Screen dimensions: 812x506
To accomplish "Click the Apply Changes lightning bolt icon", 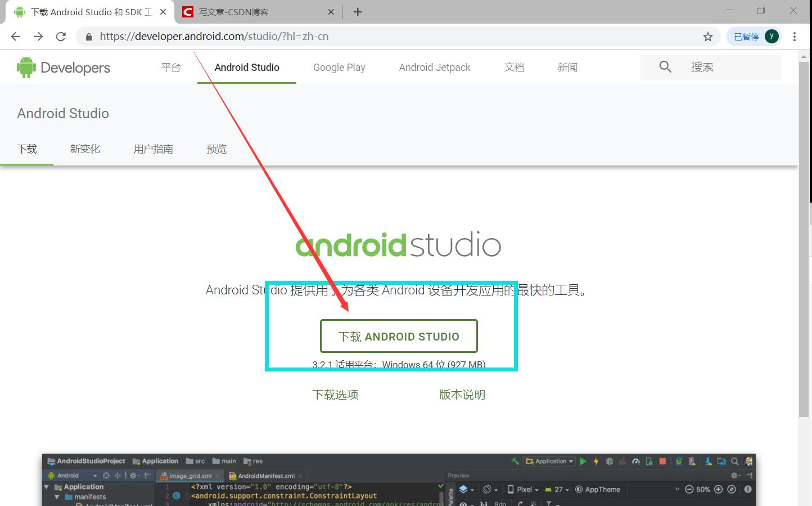I will (596, 462).
